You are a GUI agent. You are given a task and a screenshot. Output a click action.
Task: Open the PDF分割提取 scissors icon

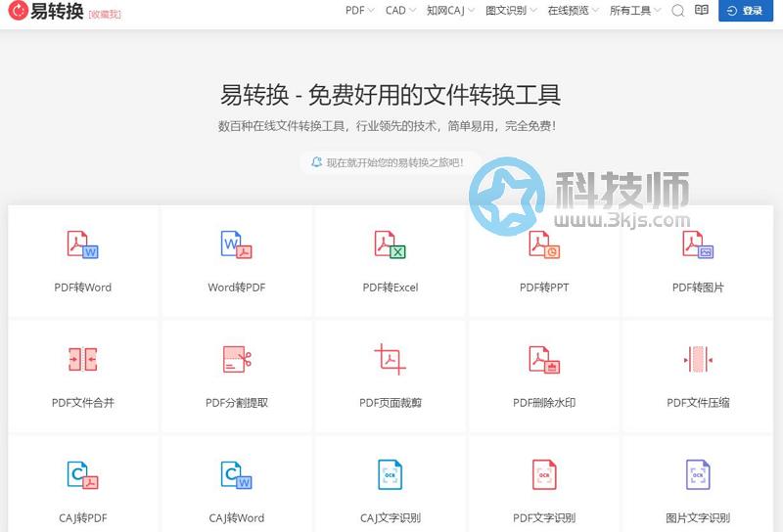click(x=237, y=359)
